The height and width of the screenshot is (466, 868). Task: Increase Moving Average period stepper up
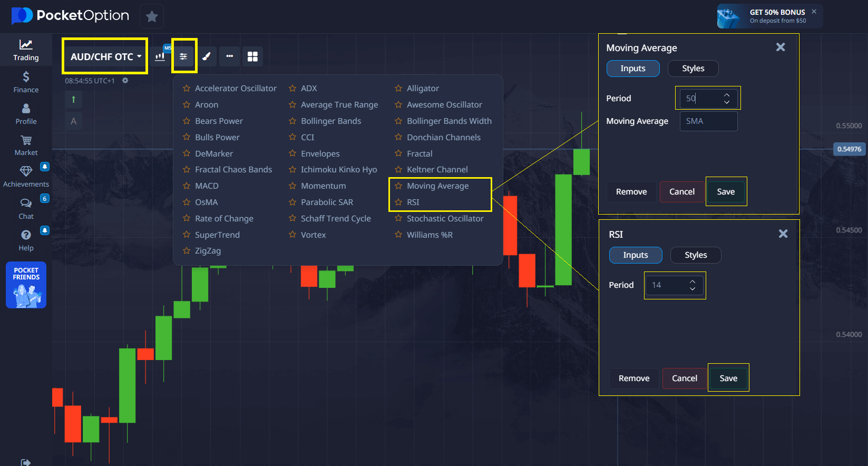[x=727, y=95]
